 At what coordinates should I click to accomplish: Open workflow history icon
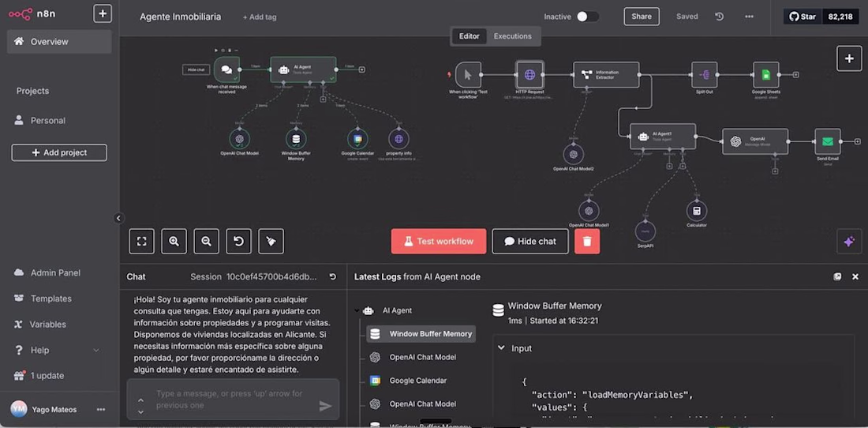pyautogui.click(x=719, y=17)
